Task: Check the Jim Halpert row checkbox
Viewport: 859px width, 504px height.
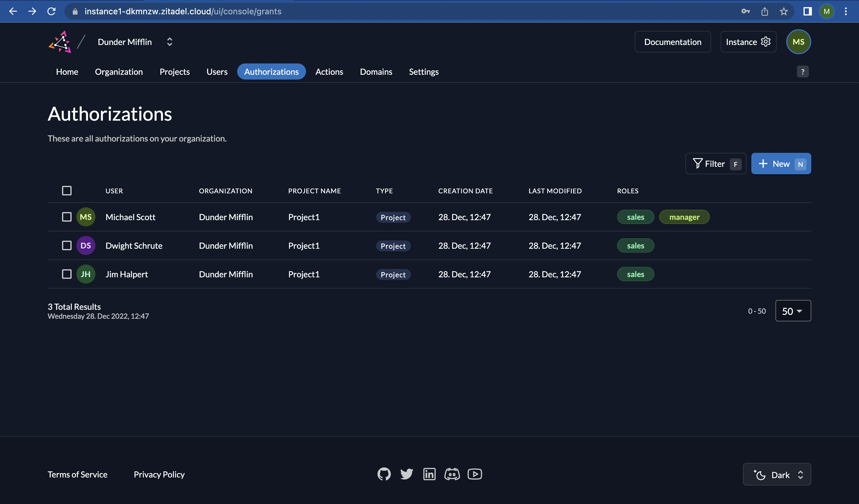Action: click(x=67, y=274)
